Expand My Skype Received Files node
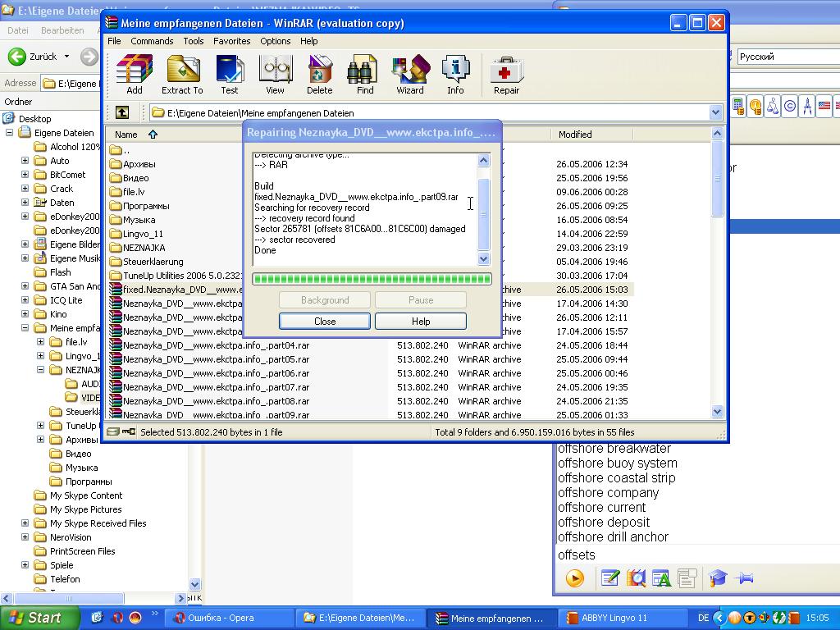Screen dimensions: 840x630 click(x=25, y=523)
